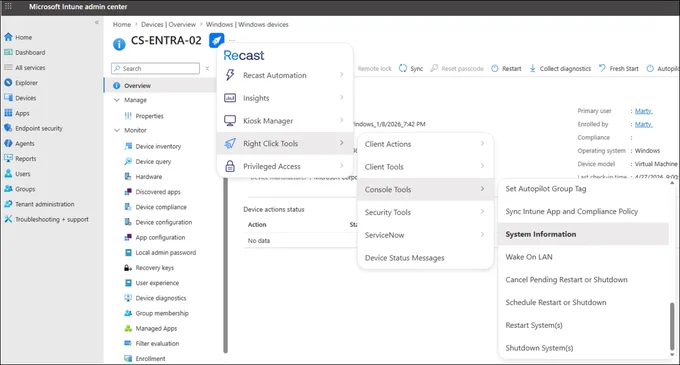Open the Enrolled by Marty link
The width and height of the screenshot is (680, 365).
pyautogui.click(x=644, y=124)
